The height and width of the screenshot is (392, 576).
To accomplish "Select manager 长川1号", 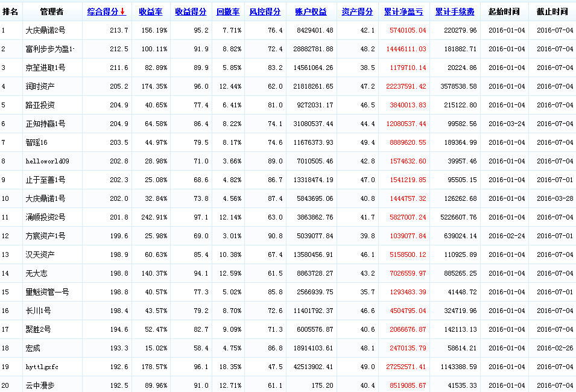I will [x=38, y=311].
